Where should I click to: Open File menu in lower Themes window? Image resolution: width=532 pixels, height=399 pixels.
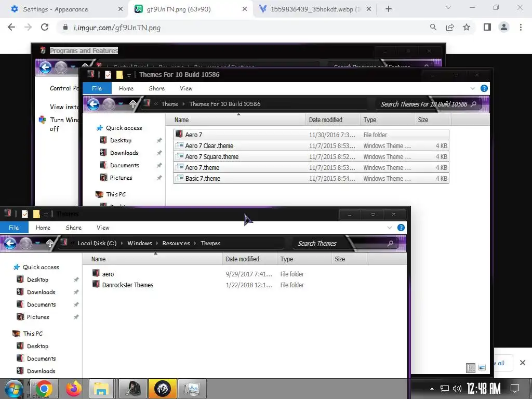14,228
